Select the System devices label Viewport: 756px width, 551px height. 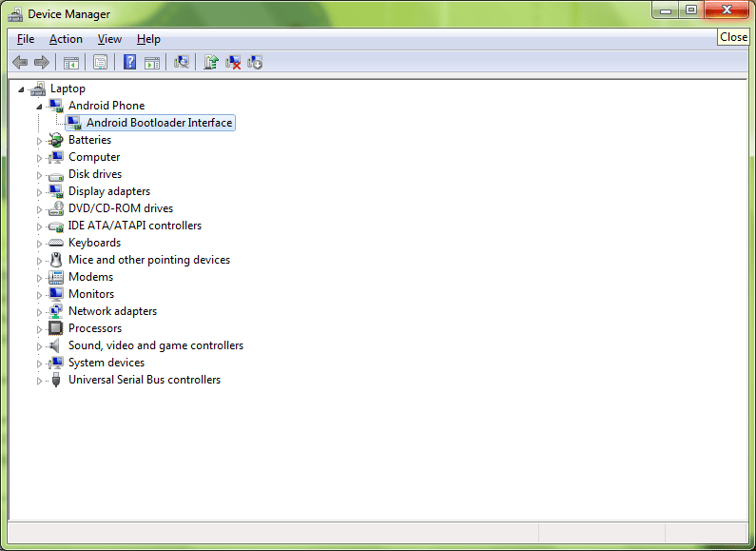[107, 363]
